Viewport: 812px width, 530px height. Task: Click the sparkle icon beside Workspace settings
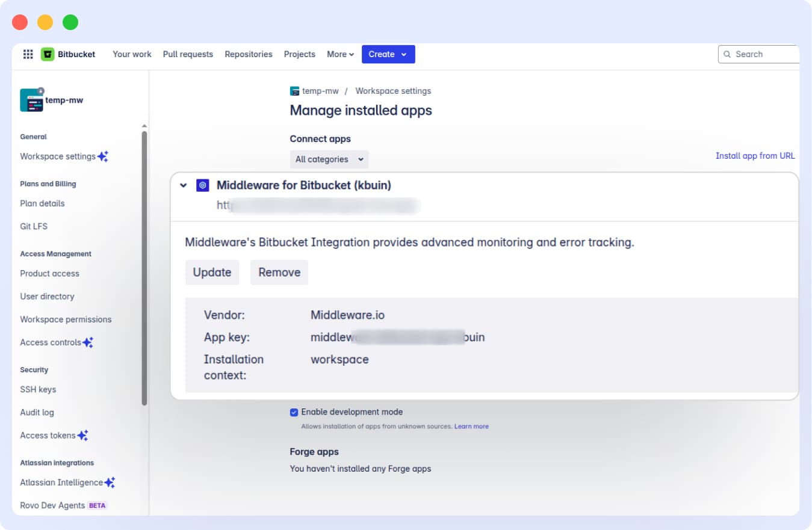coord(102,156)
